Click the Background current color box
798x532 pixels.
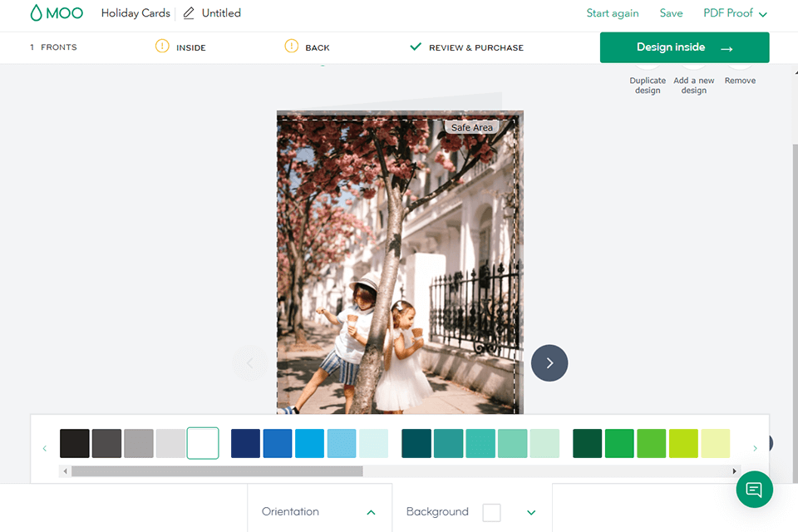click(491, 512)
